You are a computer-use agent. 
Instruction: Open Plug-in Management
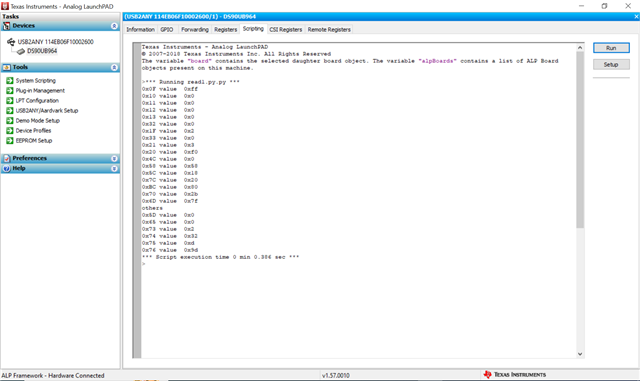[x=40, y=90]
